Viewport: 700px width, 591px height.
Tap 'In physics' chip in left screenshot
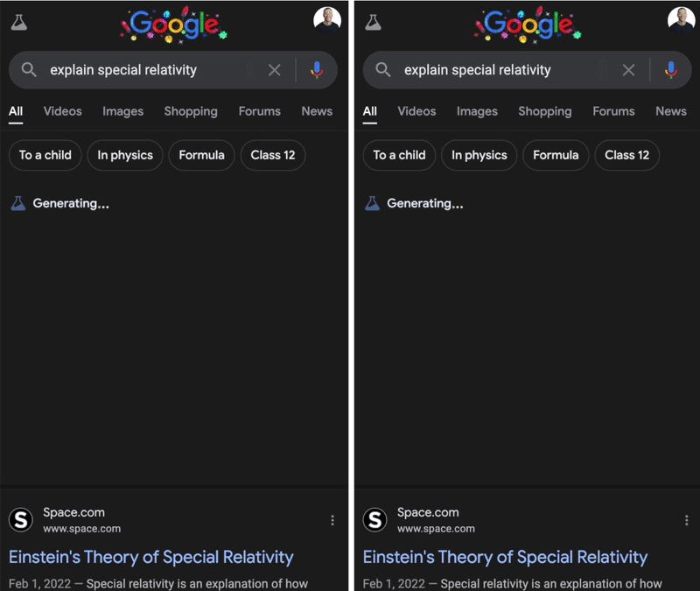[125, 155]
